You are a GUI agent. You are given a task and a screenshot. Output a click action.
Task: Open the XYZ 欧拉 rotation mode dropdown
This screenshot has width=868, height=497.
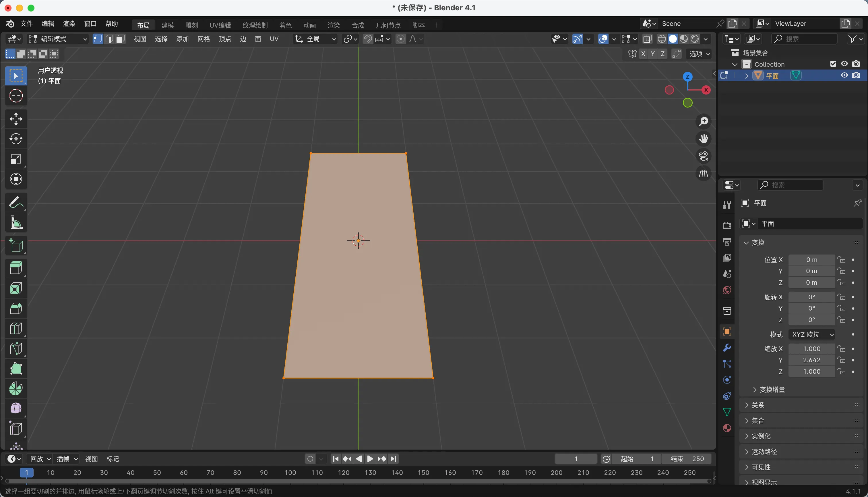[812, 334]
